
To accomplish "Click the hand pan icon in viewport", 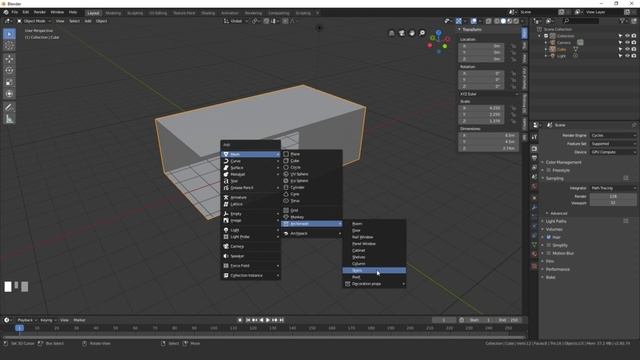I will tap(412, 33).
